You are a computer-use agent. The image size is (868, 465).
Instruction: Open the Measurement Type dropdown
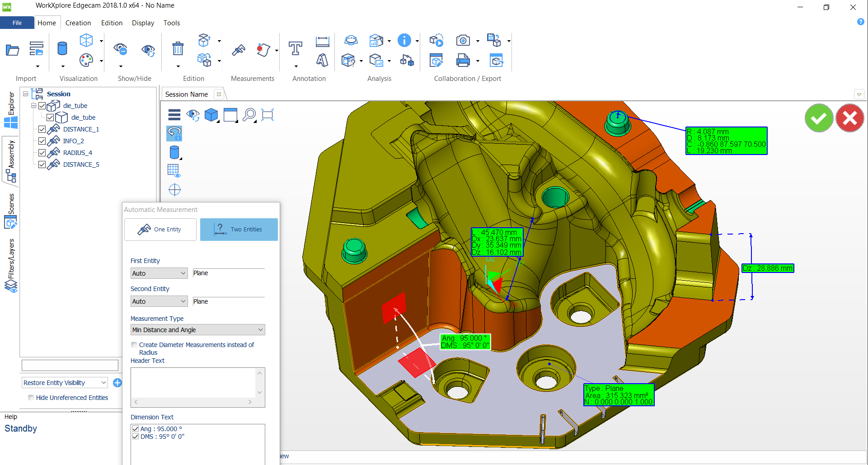point(197,330)
